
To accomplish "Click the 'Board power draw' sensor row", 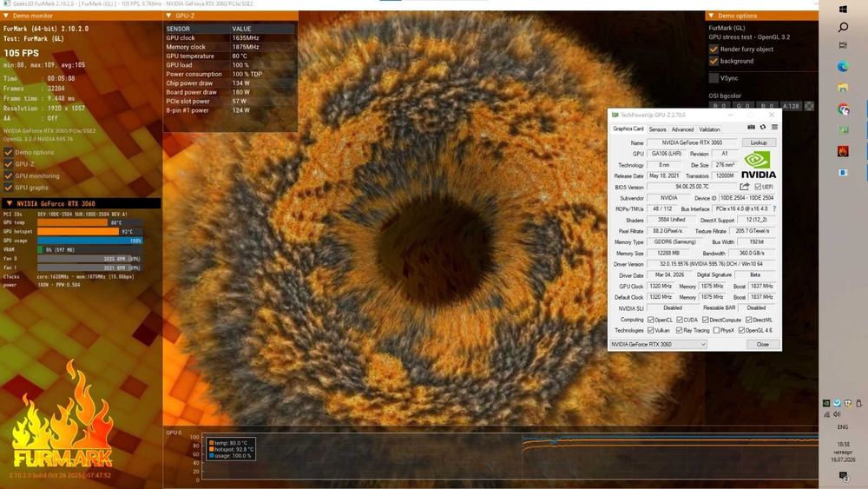I will pyautogui.click(x=230, y=92).
